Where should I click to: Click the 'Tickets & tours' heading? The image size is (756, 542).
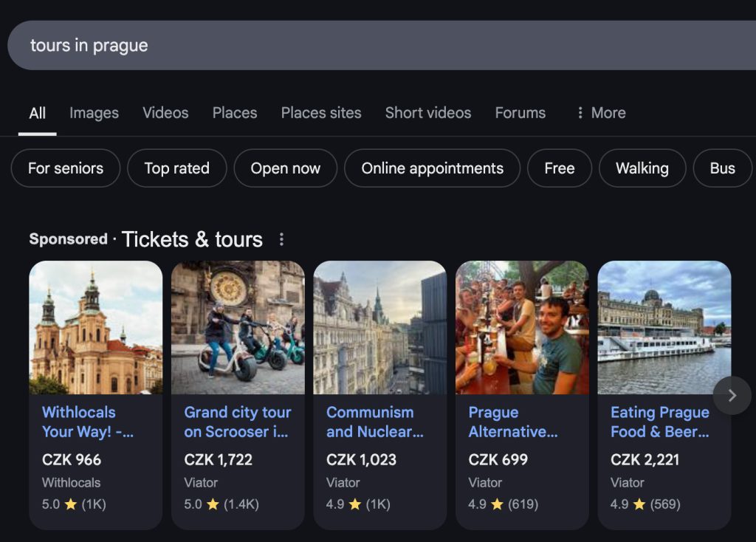193,239
